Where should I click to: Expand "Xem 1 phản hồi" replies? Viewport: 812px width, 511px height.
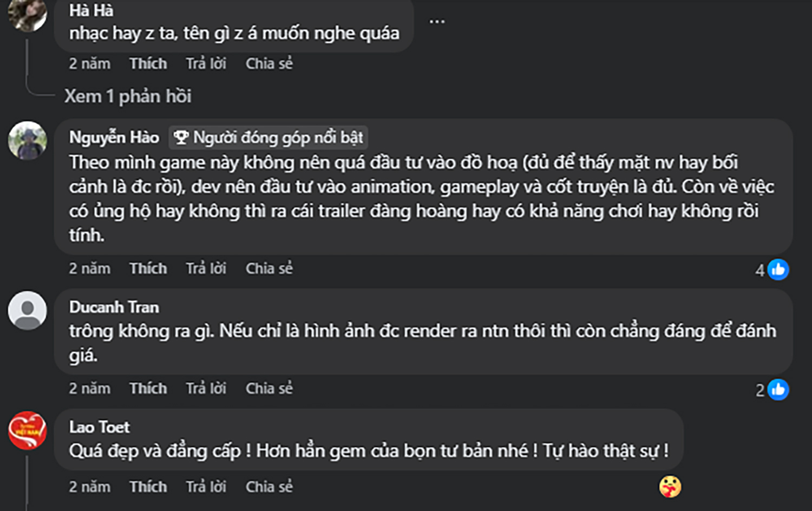point(128,96)
